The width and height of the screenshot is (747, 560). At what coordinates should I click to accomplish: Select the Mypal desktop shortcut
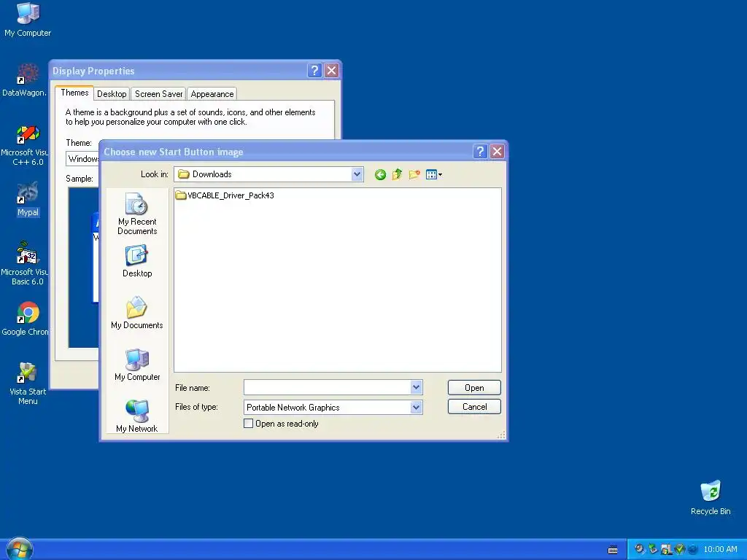[28, 199]
